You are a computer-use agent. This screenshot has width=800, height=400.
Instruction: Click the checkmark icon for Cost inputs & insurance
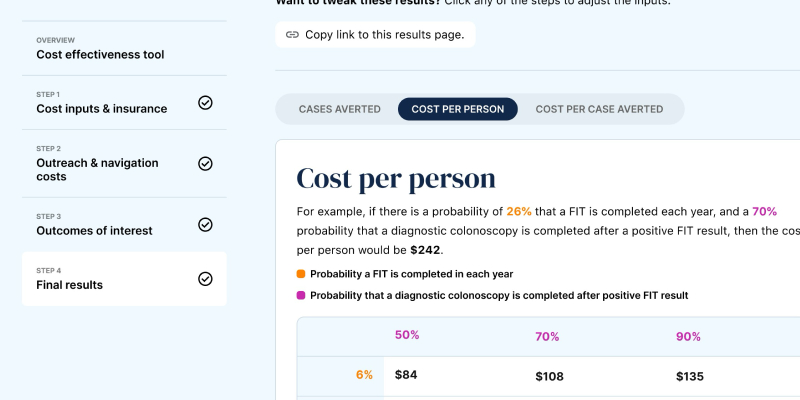click(x=205, y=102)
